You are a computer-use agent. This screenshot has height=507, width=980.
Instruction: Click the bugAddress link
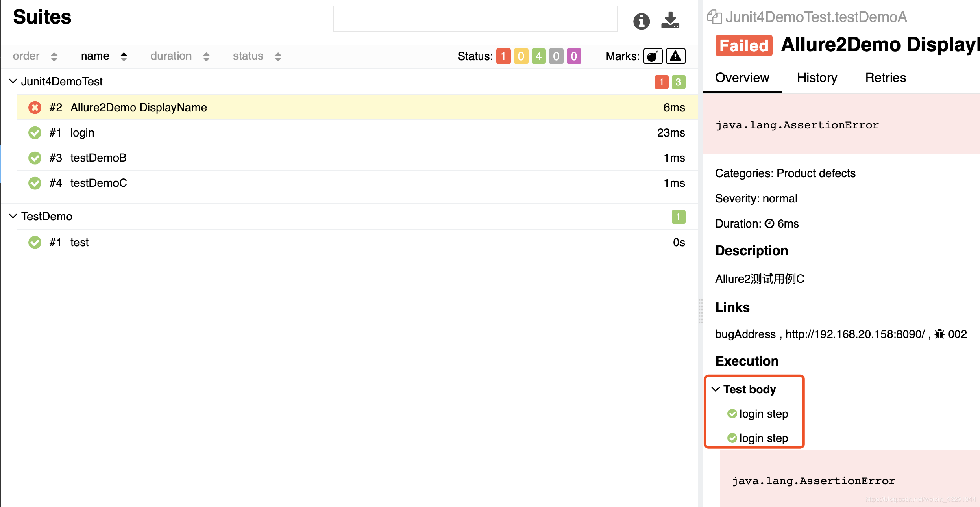(745, 334)
